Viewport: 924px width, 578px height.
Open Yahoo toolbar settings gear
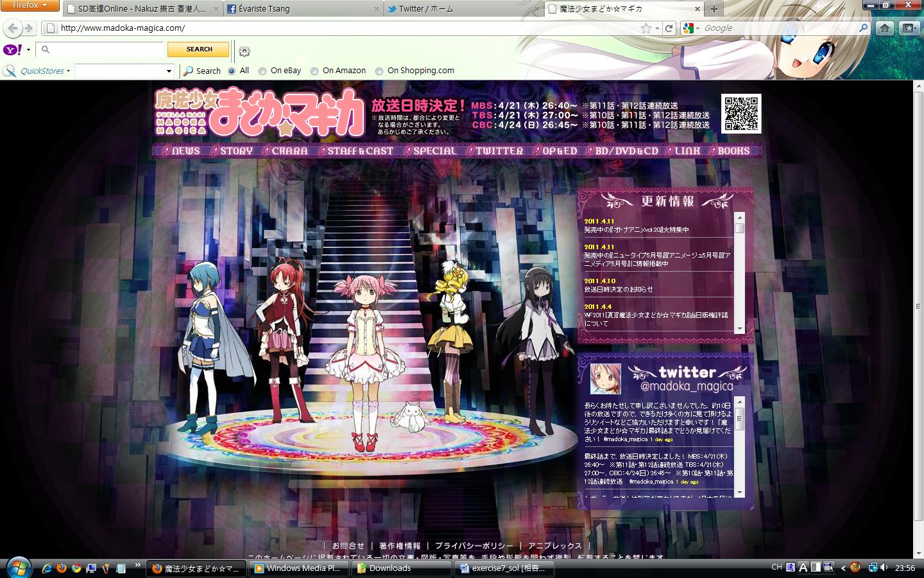(244, 51)
